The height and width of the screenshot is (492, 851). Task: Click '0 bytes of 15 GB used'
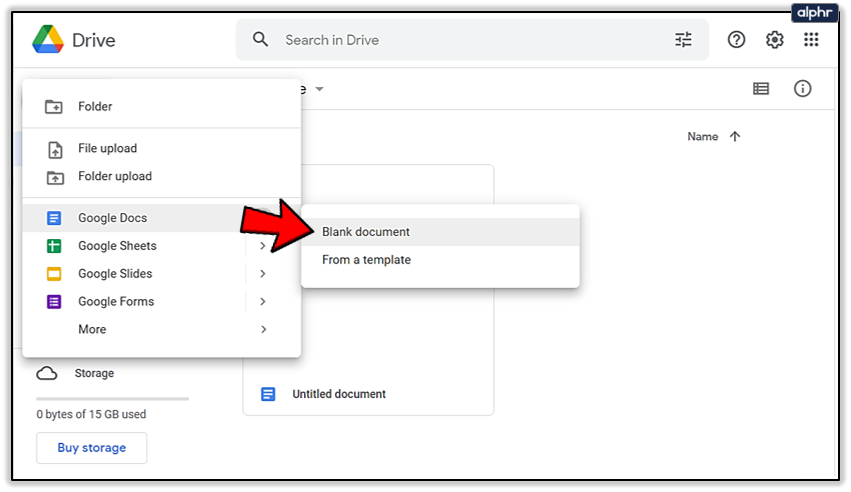(91, 414)
